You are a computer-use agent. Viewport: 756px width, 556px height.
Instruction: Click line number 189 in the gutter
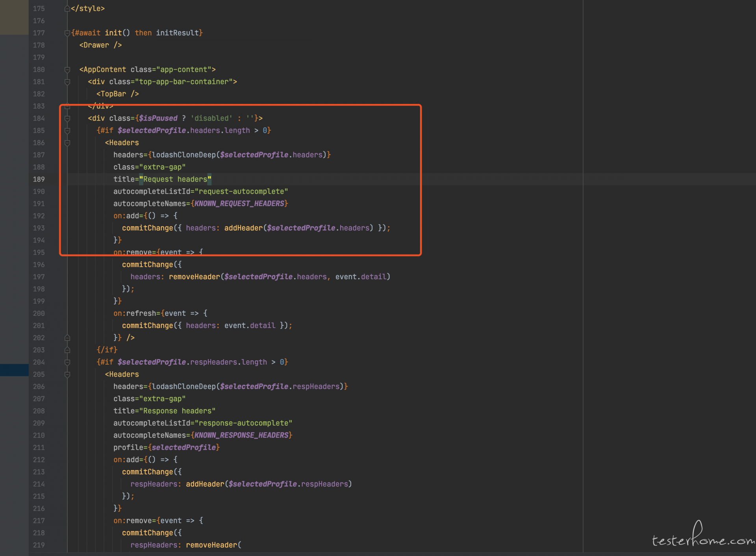click(x=39, y=179)
